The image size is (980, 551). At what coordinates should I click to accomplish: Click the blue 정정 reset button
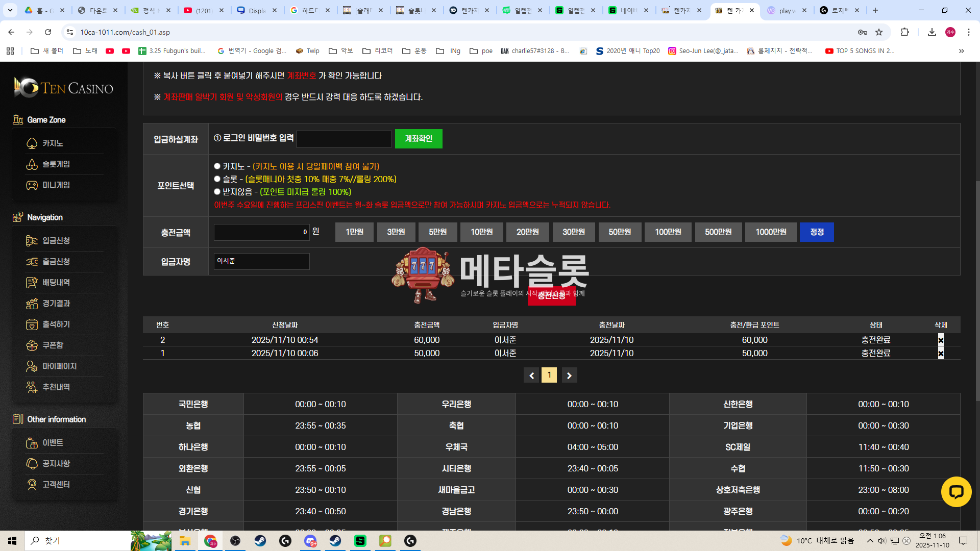pyautogui.click(x=816, y=232)
